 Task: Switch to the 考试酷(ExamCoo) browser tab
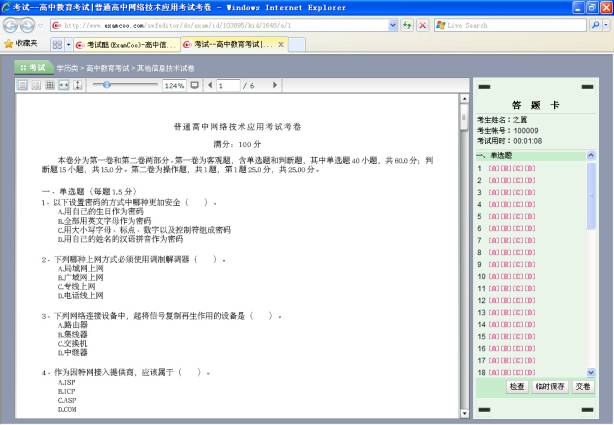pyautogui.click(x=125, y=44)
